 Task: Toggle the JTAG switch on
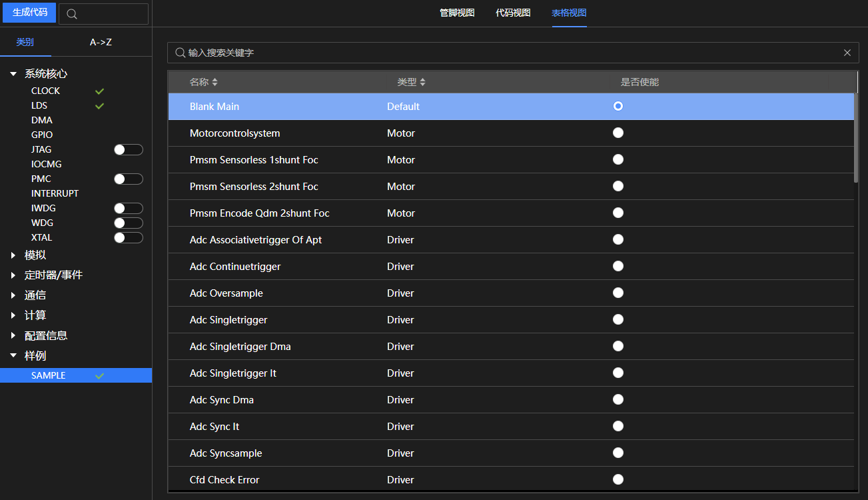128,150
